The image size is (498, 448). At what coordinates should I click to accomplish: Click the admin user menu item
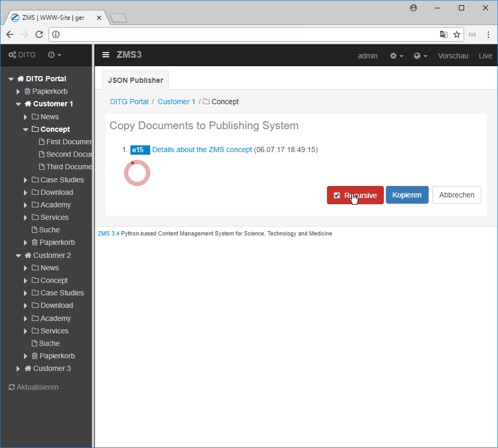(368, 56)
